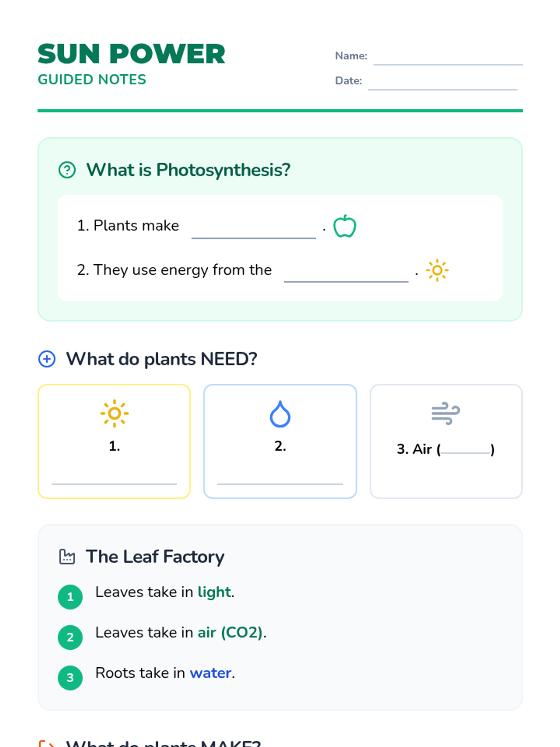Image resolution: width=560 pixels, height=747 pixels.
Task: Click the sun icon after energy sentence
Action: tap(437, 270)
